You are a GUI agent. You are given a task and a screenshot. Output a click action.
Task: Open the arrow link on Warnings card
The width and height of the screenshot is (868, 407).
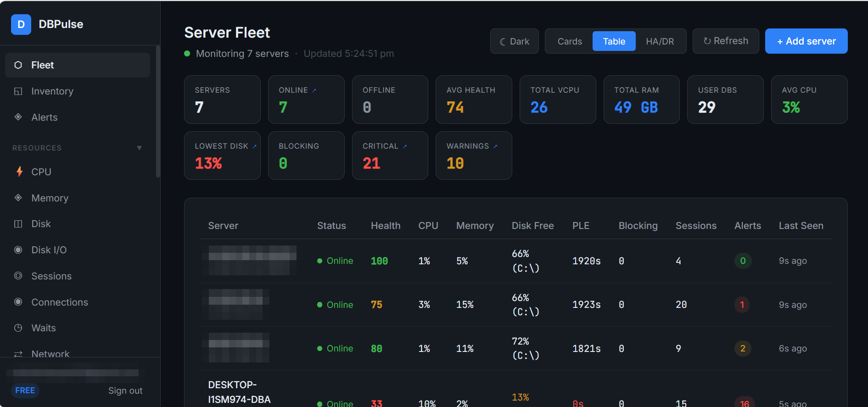(495, 146)
